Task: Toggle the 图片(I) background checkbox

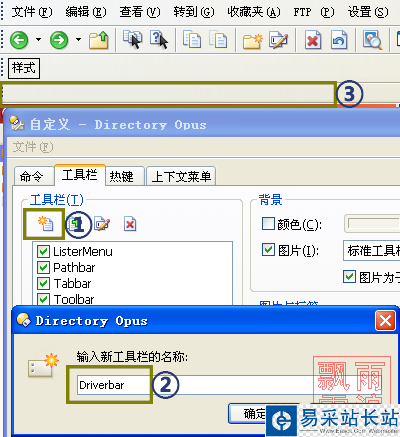Action: [268, 250]
